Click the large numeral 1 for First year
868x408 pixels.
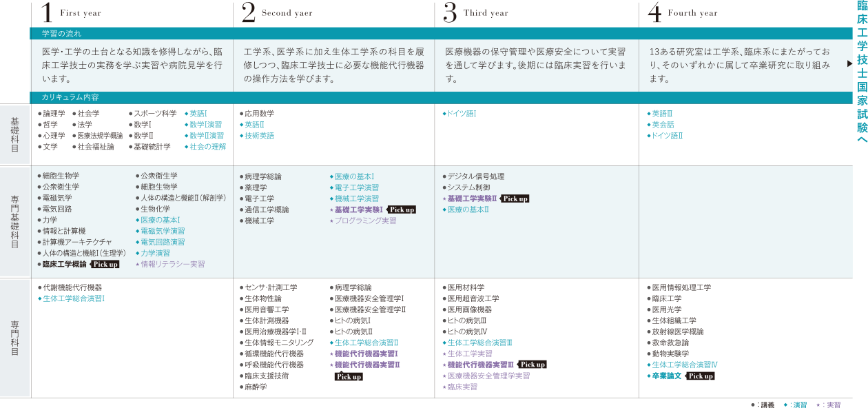[46, 12]
